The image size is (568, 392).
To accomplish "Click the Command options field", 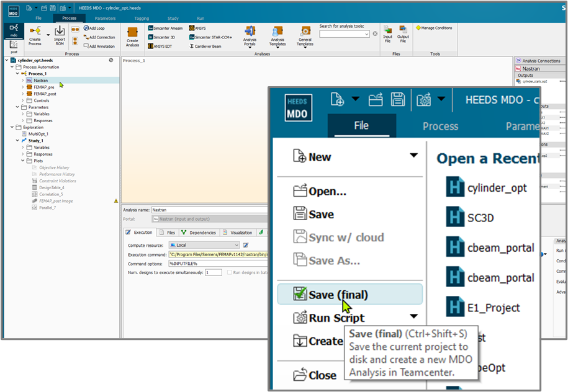I will 218,264.
